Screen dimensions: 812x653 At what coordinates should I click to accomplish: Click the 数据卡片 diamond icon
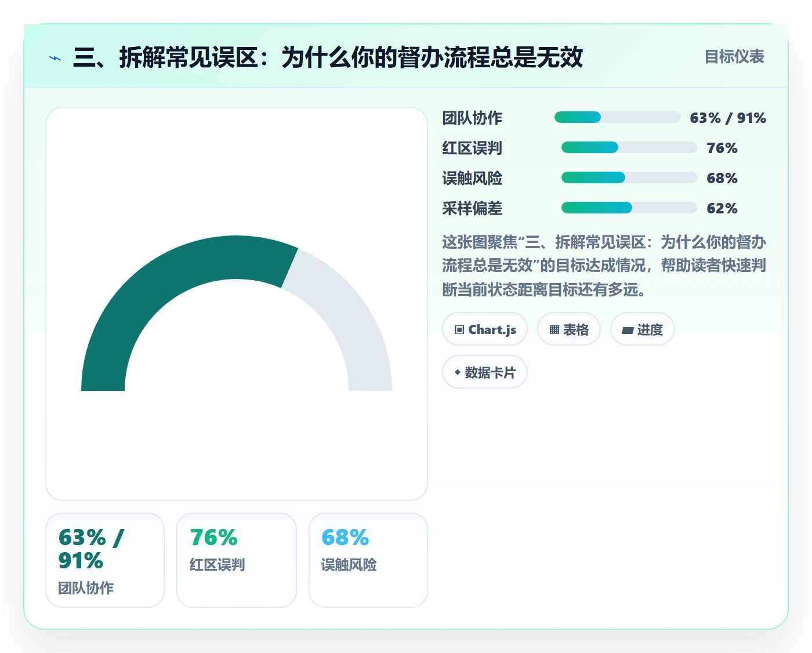[458, 372]
